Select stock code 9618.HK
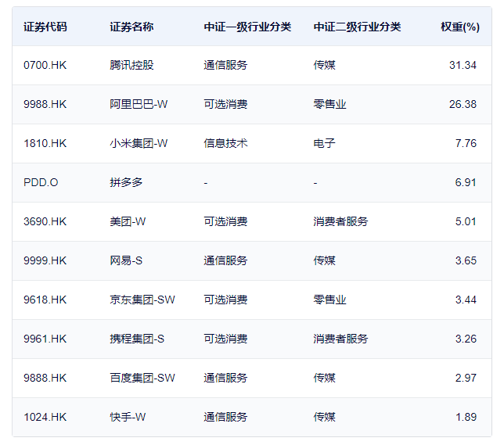Image resolution: width=504 pixels, height=445 pixels. click(45, 300)
